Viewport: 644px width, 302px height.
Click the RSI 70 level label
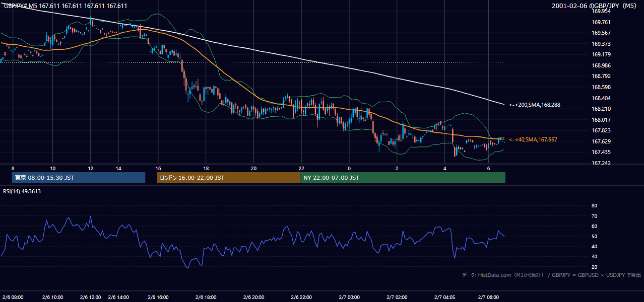click(594, 216)
